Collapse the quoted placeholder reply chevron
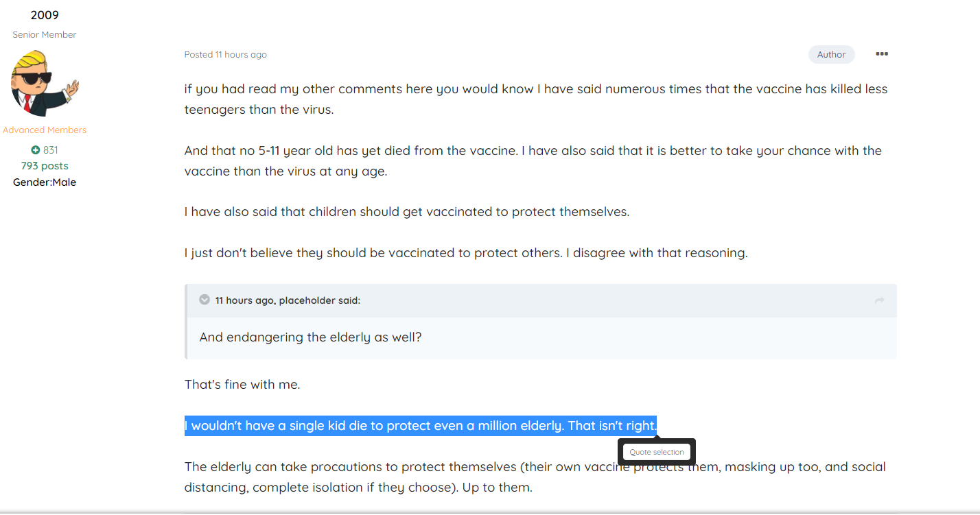This screenshot has height=515, width=980. (205, 300)
